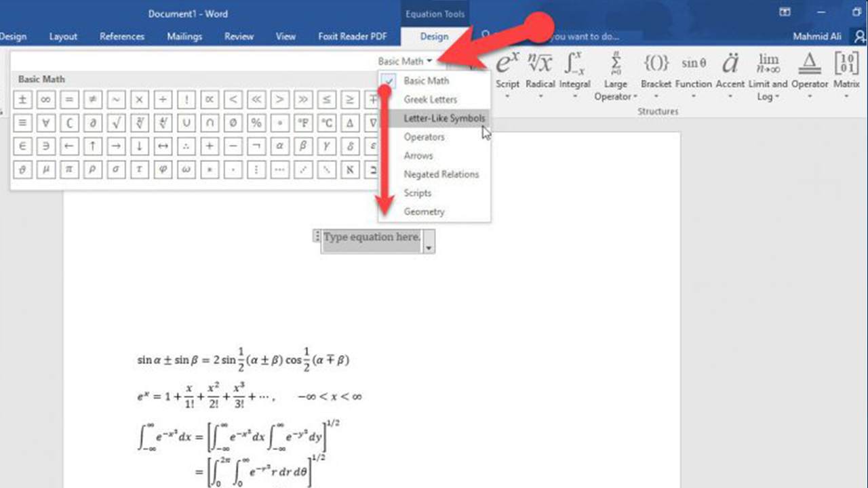Insert the mu symbol
The width and height of the screenshot is (868, 488).
pyautogui.click(x=46, y=169)
